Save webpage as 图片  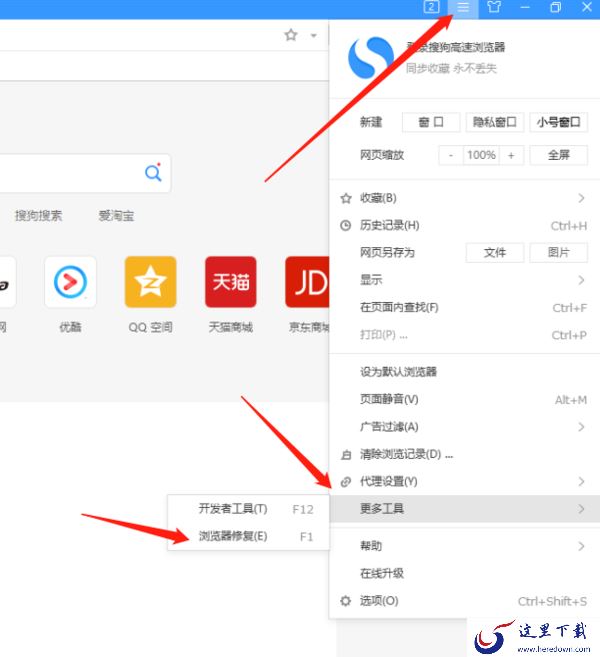[x=559, y=253]
